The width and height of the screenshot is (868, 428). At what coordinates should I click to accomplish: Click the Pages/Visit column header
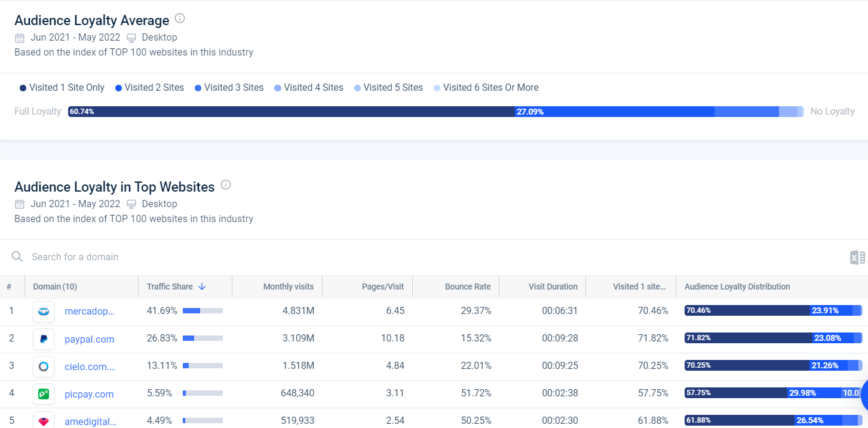(382, 287)
